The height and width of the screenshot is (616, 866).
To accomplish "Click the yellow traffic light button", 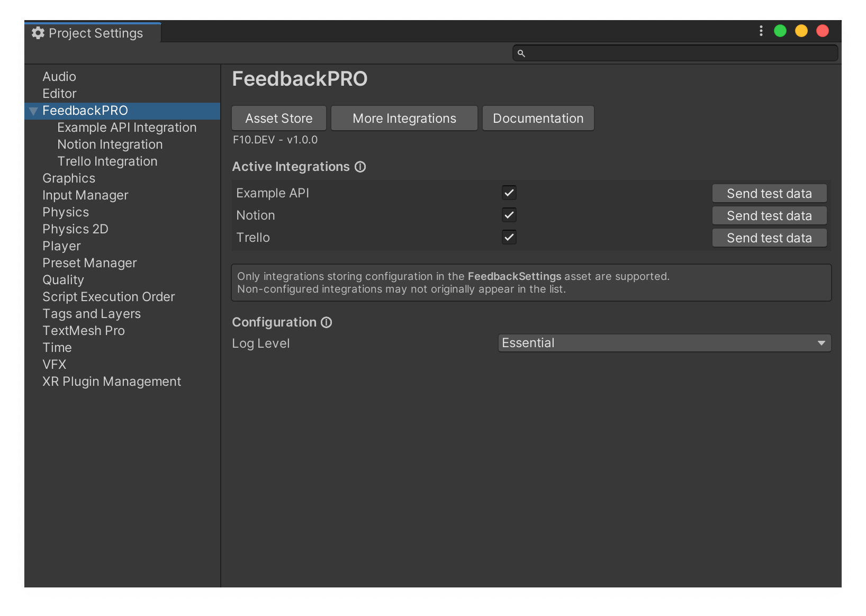I will click(801, 31).
